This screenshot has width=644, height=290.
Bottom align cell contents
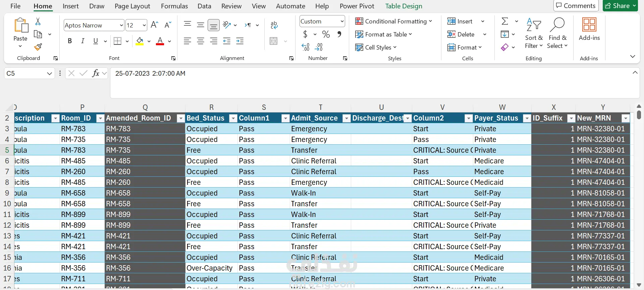pos(214,25)
